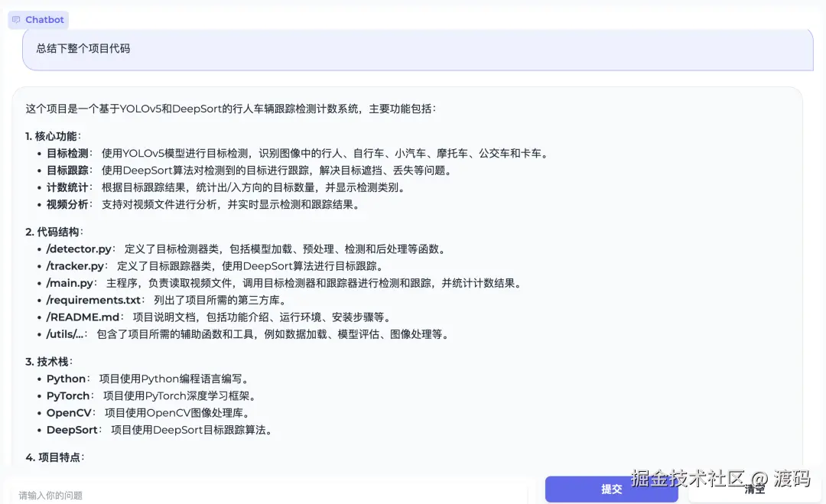Click the intro sentence mentioning YOLOv5和DeepSort

(x=231, y=109)
